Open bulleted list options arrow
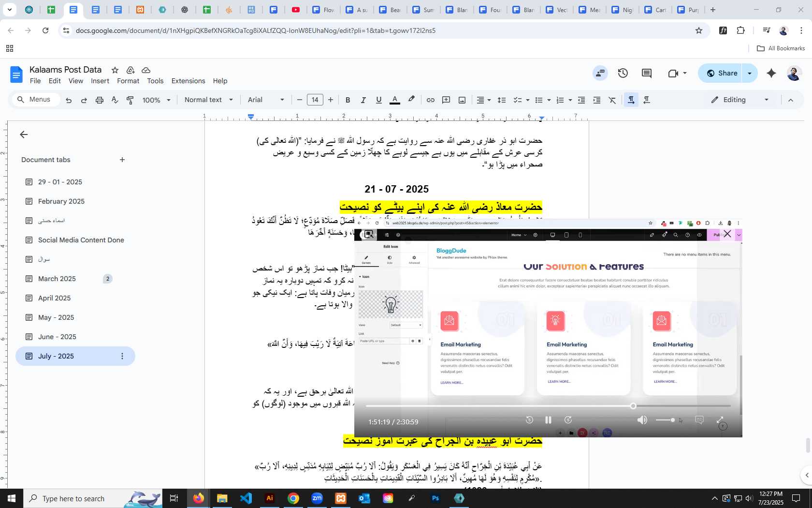The height and width of the screenshot is (508, 812). click(549, 100)
